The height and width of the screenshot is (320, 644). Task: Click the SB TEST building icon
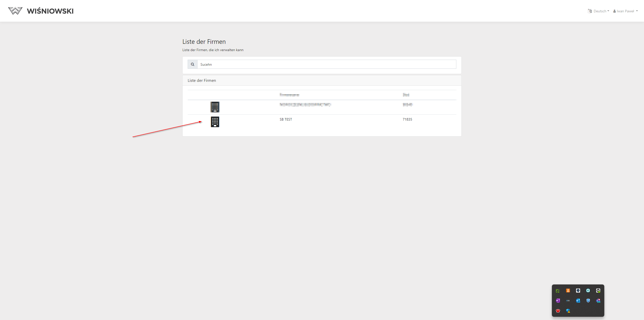[215, 122]
